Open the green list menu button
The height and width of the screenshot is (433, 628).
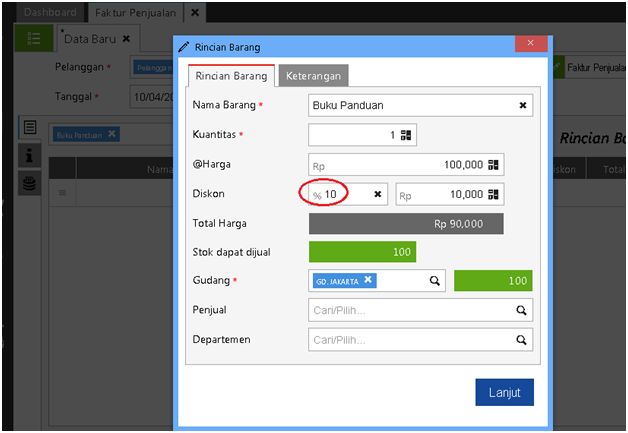[34, 38]
